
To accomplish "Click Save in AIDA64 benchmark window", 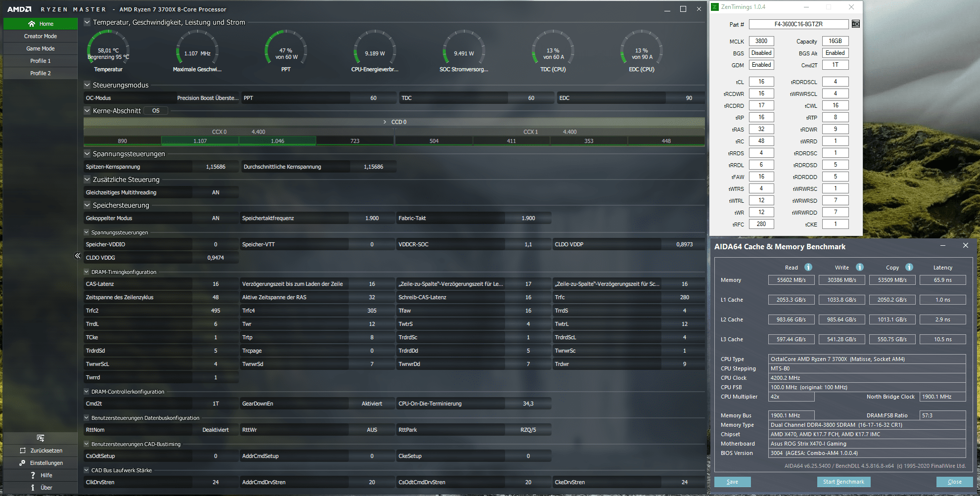I will click(x=733, y=482).
